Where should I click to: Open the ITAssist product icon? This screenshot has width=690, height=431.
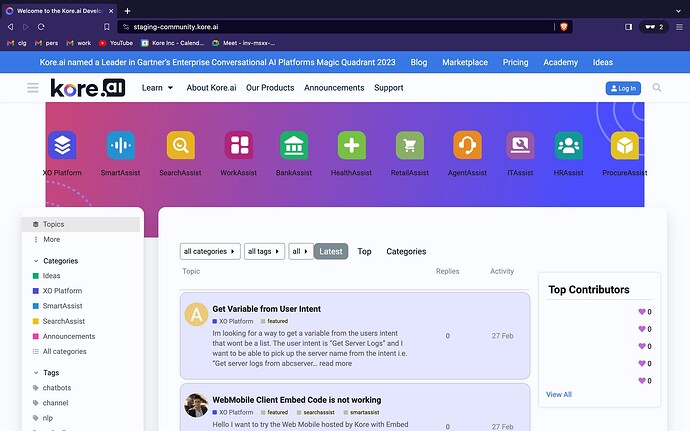tap(520, 145)
